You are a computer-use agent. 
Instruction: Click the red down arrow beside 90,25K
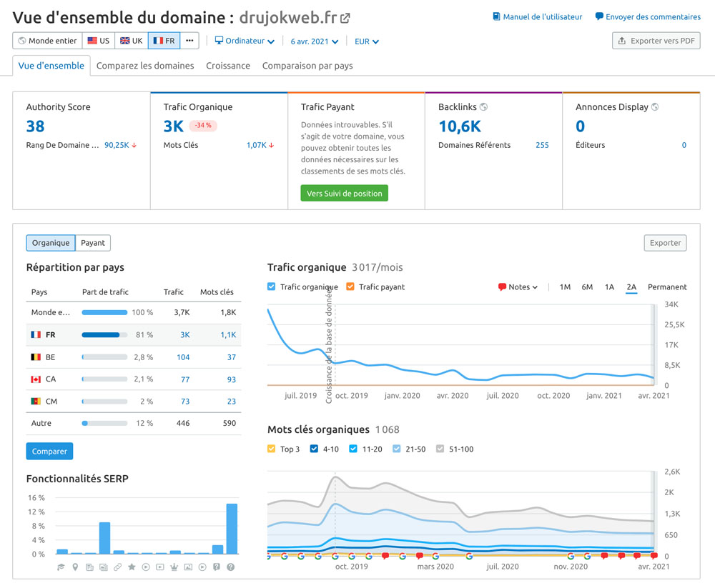134,146
